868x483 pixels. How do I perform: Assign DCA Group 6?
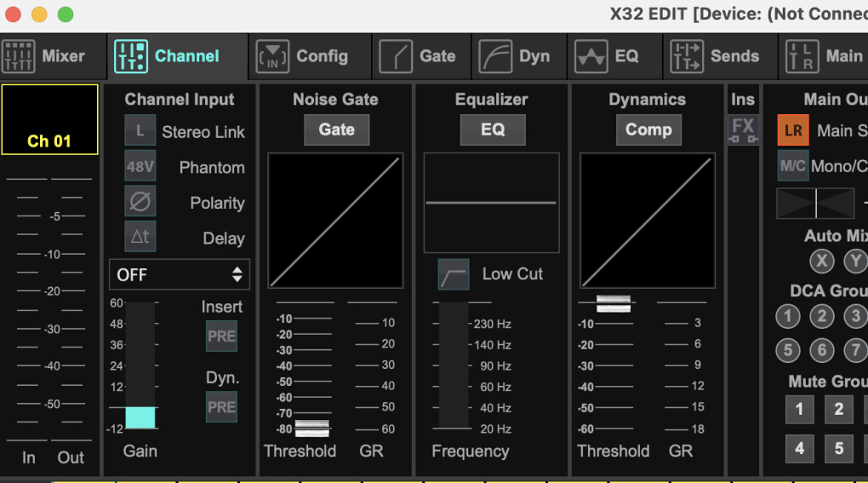click(822, 350)
